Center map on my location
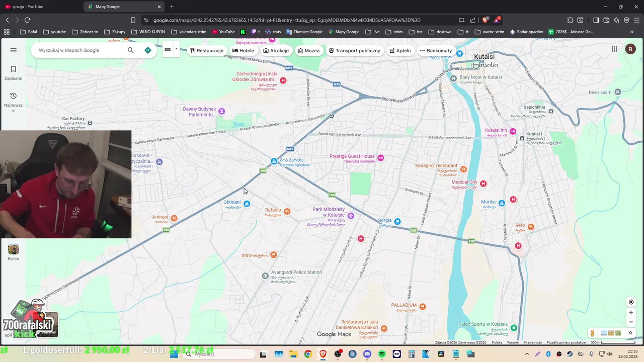644x362 pixels. (x=631, y=302)
